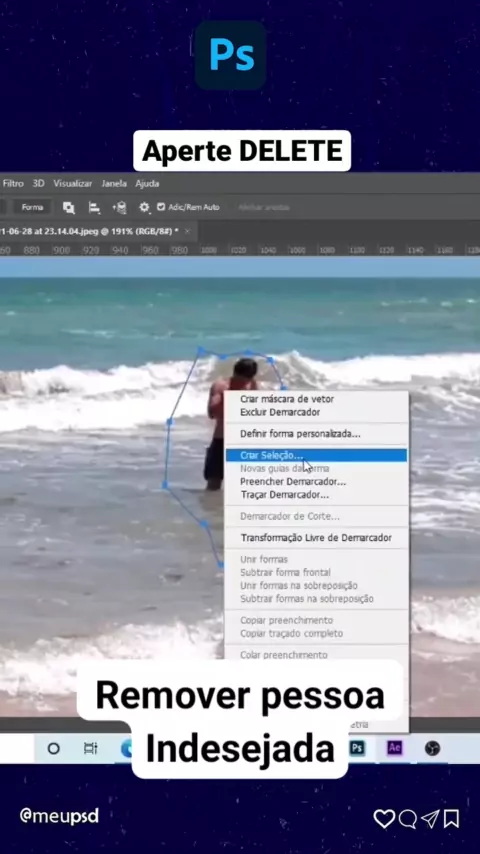The height and width of the screenshot is (854, 480).
Task: Choose Criar Seleção... in context menu
Action: tap(316, 455)
